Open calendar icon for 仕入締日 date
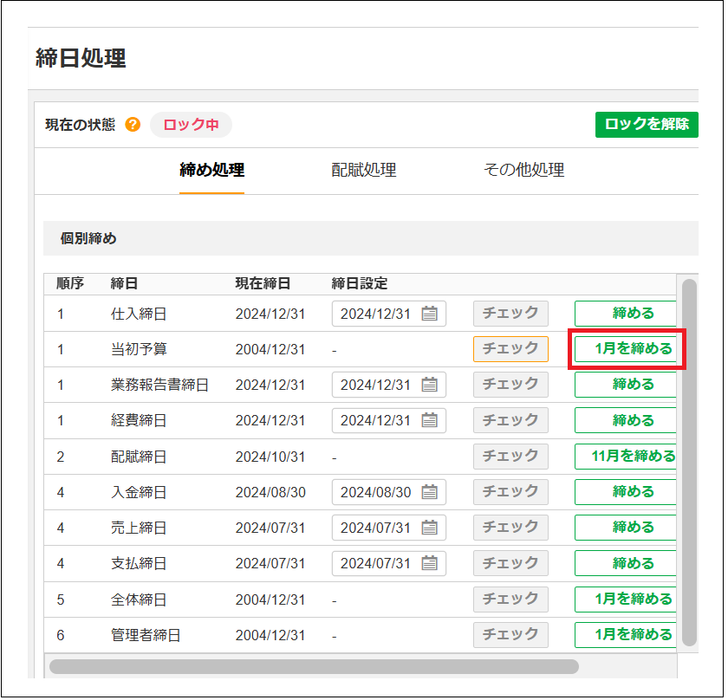Viewport: 728px width, 700px height. pos(429,314)
